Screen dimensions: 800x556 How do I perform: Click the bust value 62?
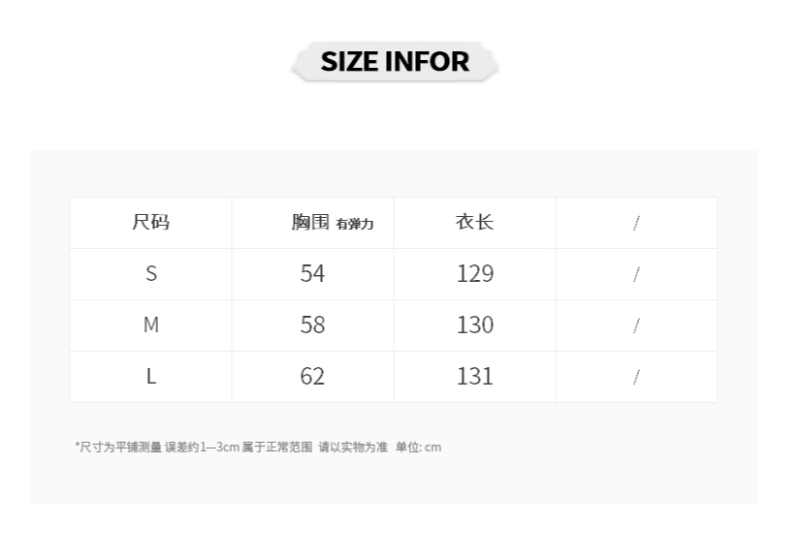[313, 376]
